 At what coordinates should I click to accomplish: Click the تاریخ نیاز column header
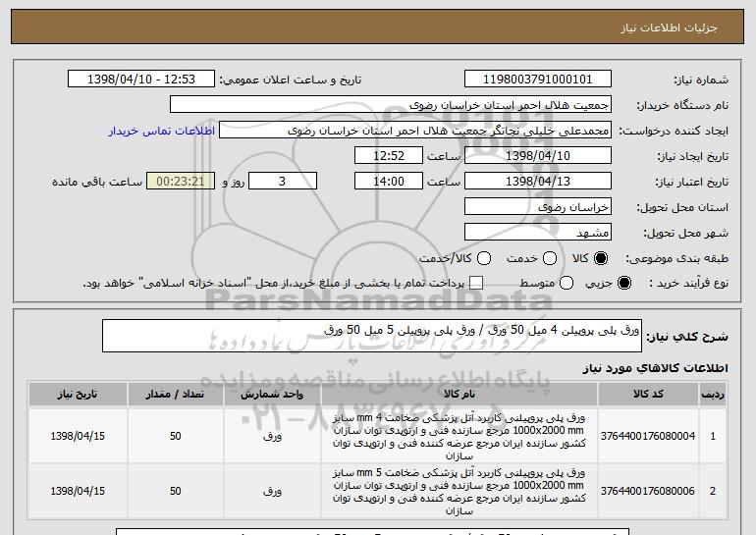[x=78, y=395]
